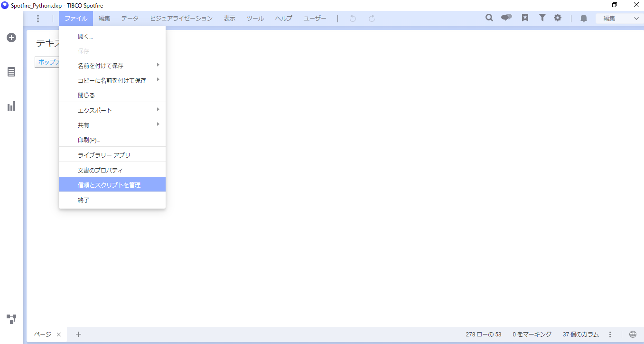The height and width of the screenshot is (344, 644).
Task: Open 文書のプロパティ menu entry
Action: pyautogui.click(x=112, y=170)
